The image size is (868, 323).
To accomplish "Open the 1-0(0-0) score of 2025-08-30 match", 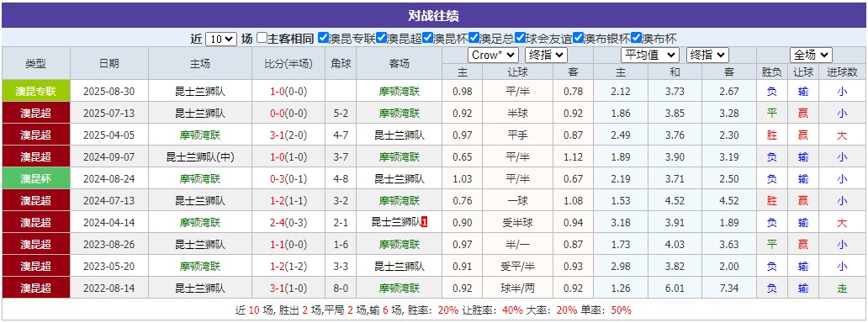I will coord(288,92).
